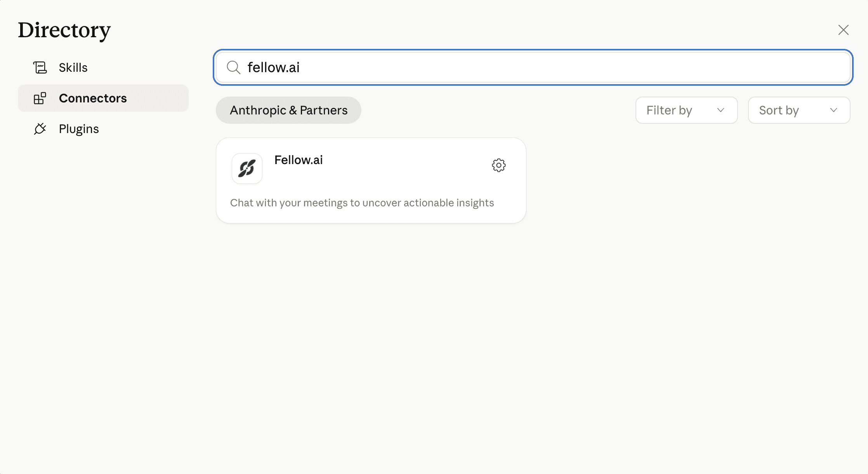Screen dimensions: 868x474
Task: Click the Fellow.ai description text
Action: click(x=362, y=202)
